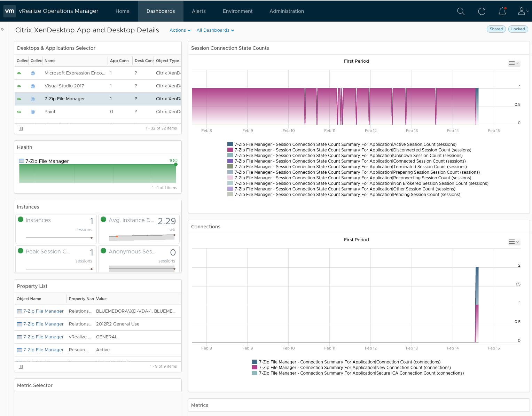The width and height of the screenshot is (532, 416).
Task: Click the 7-Zip health score 100
Action: coord(173,160)
